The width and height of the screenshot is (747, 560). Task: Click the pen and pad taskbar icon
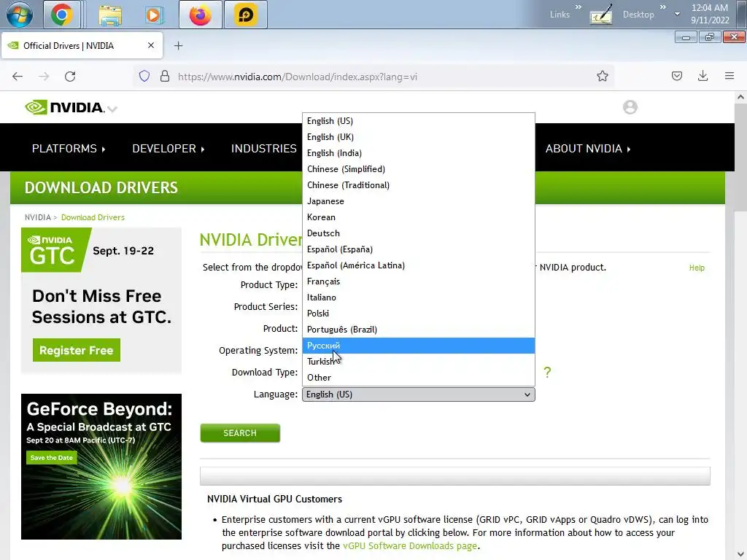[601, 15]
